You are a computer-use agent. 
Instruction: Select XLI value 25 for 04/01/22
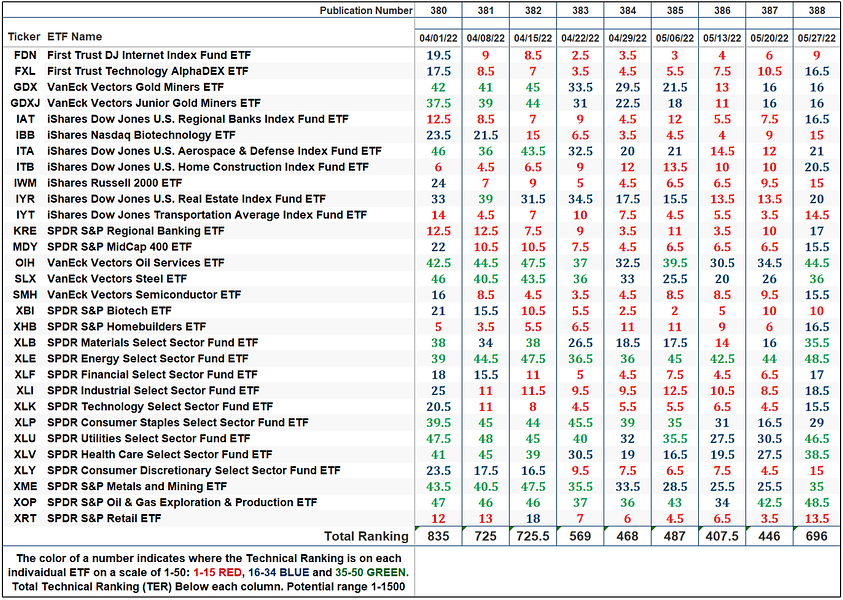tap(438, 390)
